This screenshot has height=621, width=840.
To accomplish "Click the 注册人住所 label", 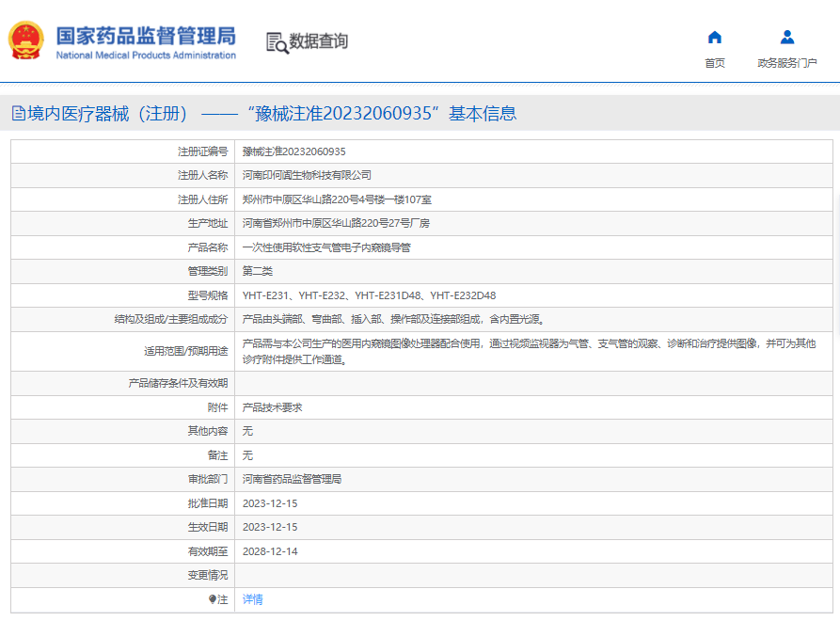I will click(x=202, y=199).
